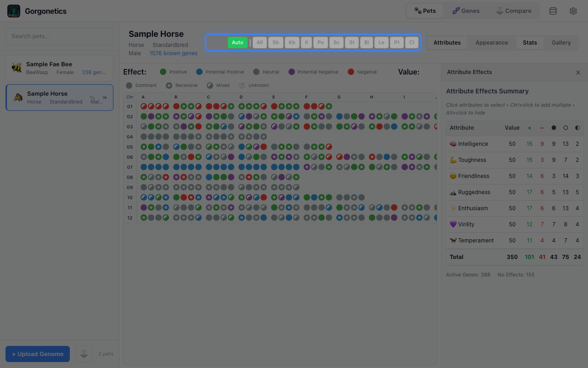Open application settings via the gear icon

573,11
